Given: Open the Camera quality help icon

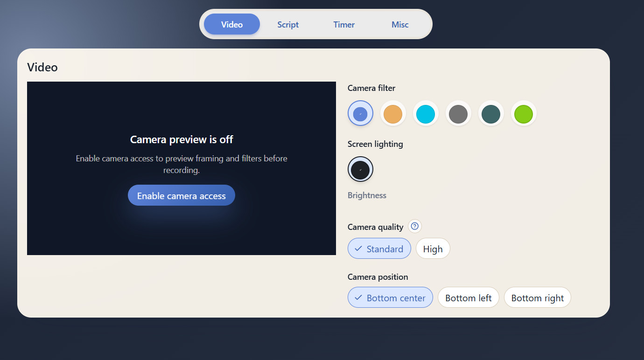Looking at the screenshot, I should pyautogui.click(x=415, y=226).
